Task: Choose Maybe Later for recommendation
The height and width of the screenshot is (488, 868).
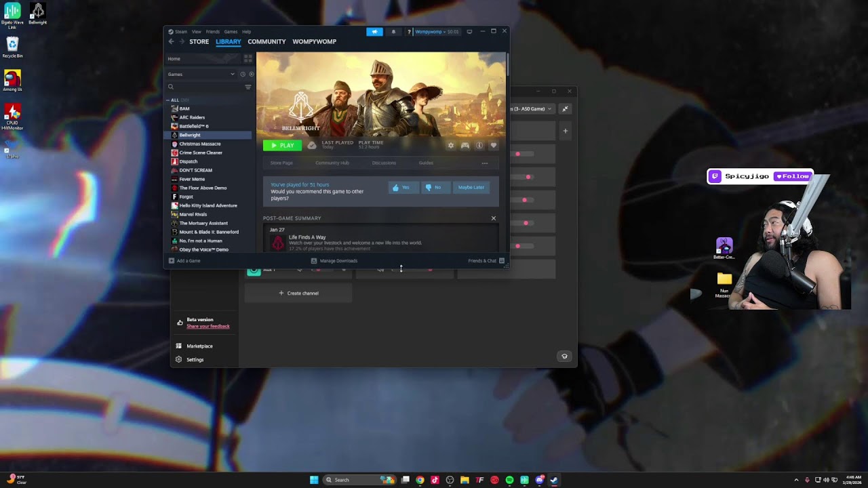Action: pyautogui.click(x=471, y=187)
